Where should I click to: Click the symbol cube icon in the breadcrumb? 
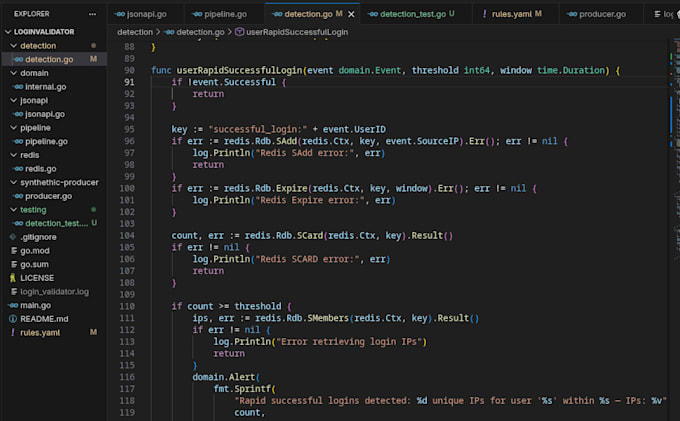point(239,32)
